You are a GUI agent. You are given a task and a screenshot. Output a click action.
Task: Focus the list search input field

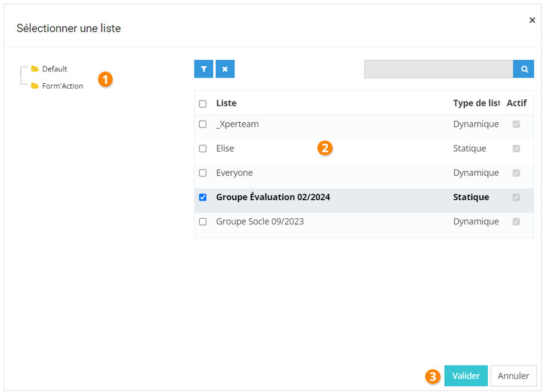[x=438, y=69]
